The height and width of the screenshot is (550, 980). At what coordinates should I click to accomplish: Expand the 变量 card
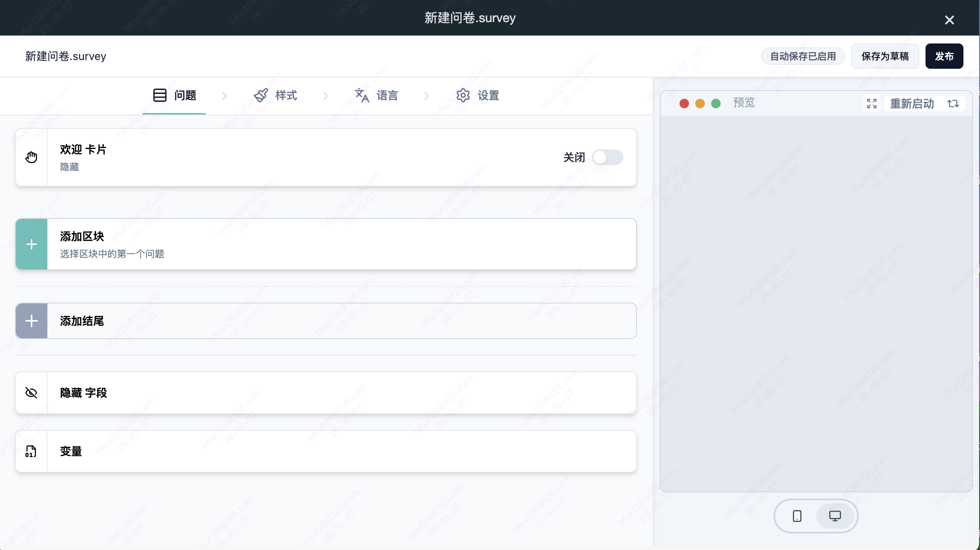point(326,451)
